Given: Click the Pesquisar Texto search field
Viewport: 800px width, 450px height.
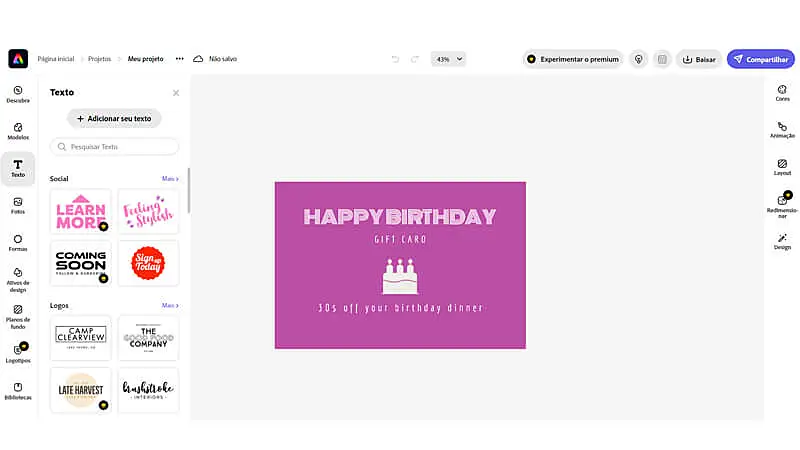Looking at the screenshot, I should pyautogui.click(x=114, y=146).
